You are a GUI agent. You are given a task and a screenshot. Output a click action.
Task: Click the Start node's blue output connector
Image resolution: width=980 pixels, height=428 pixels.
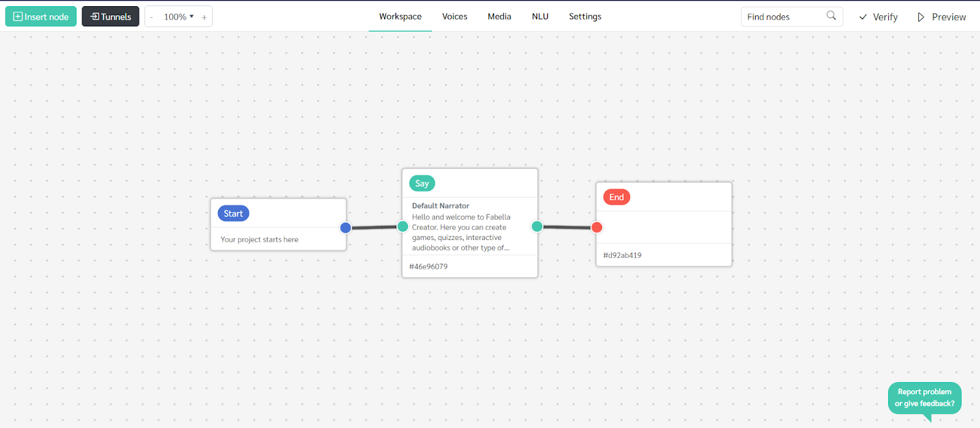[345, 228]
